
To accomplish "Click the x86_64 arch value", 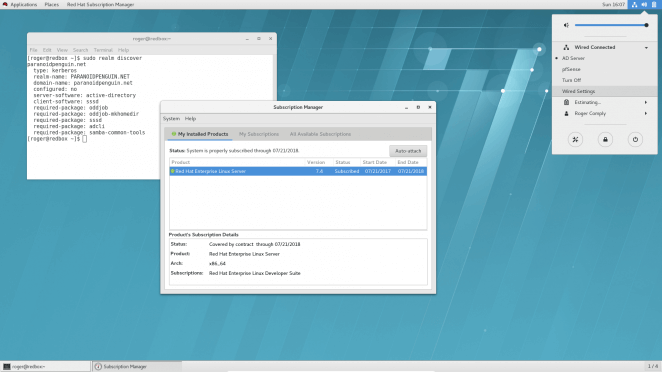I will click(x=217, y=263).
